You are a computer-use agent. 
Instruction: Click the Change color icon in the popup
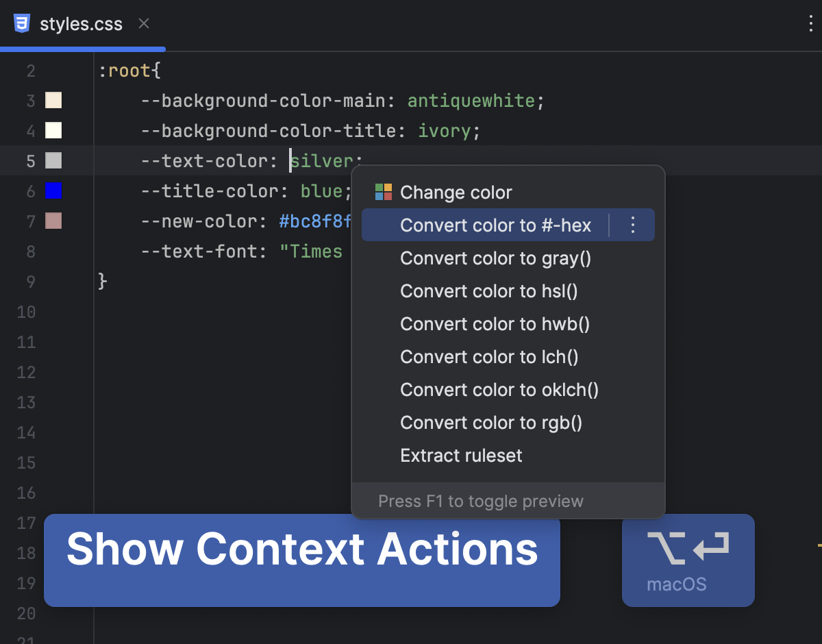(382, 192)
